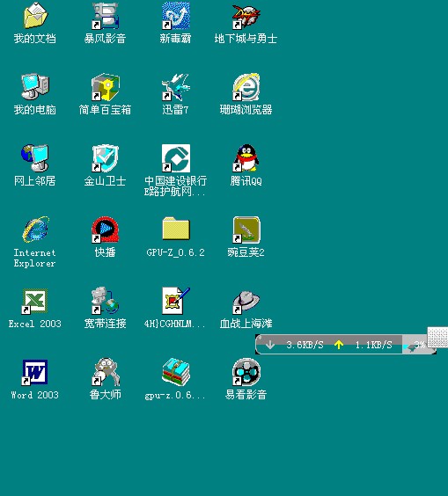
Task: Open the 新毒霸 antivirus shortcut
Action: coord(176,15)
